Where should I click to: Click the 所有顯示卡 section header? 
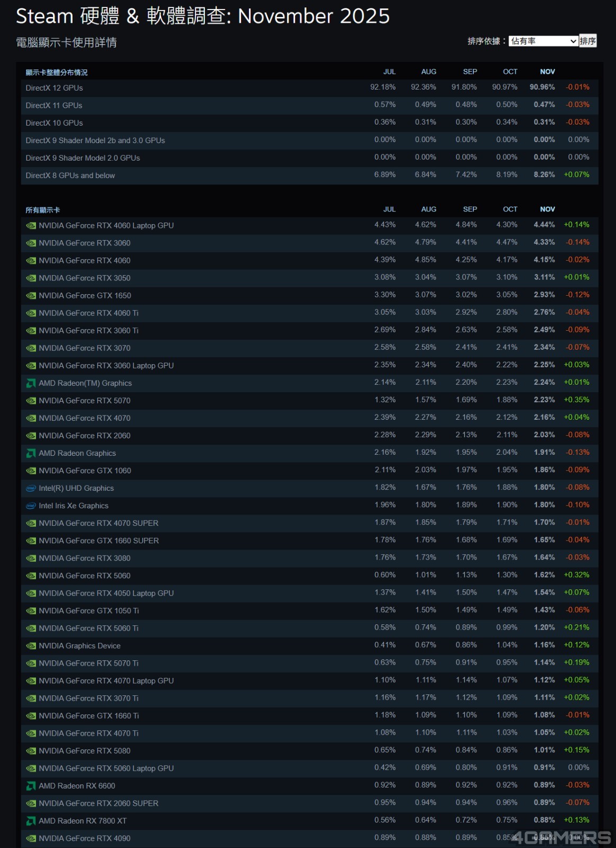(43, 210)
